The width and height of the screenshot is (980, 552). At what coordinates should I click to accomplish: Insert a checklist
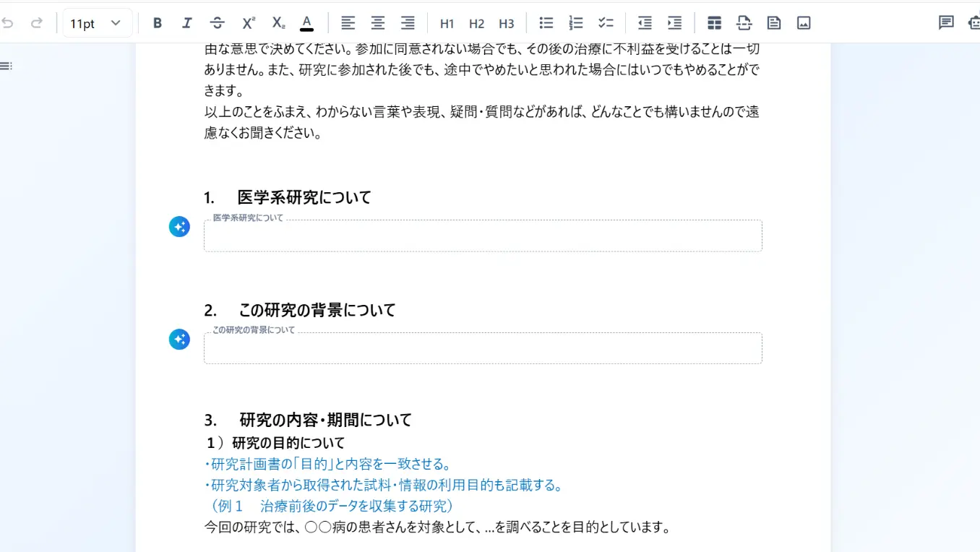click(x=606, y=23)
